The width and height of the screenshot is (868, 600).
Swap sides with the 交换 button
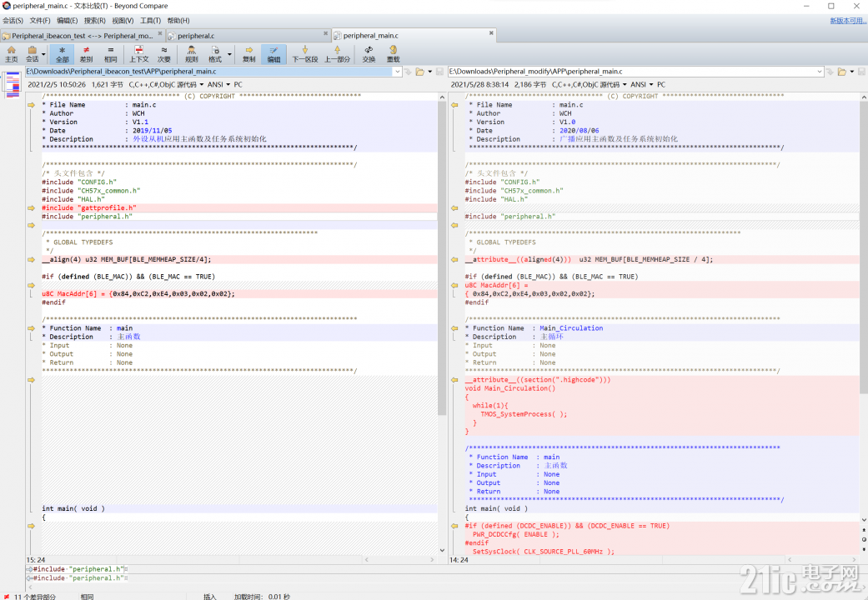point(369,53)
